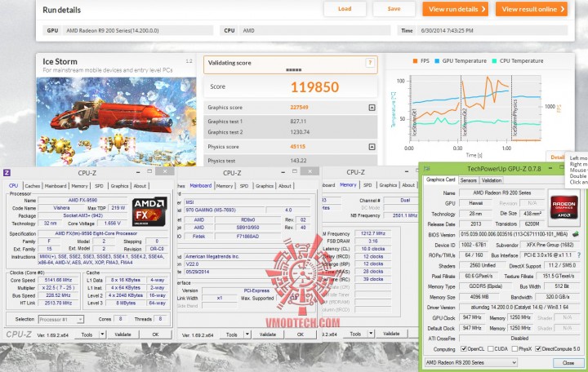Click the time field 6/30/2014 7:43:25 PM
588x372 pixels.
[x=492, y=31]
